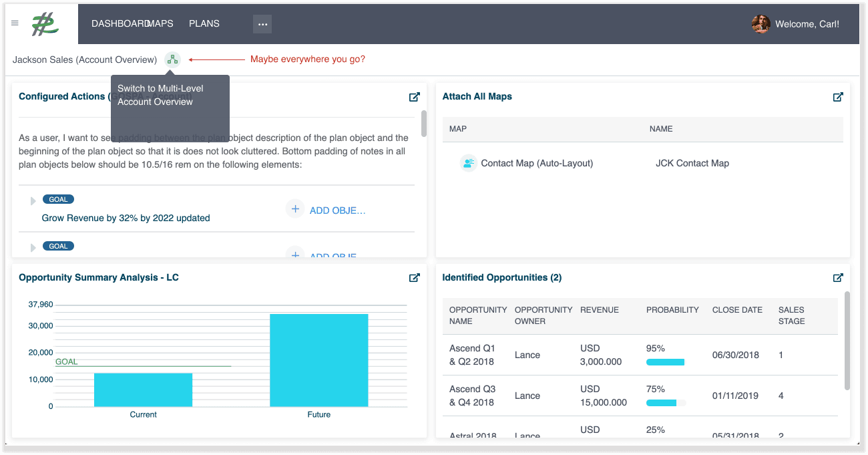The width and height of the screenshot is (868, 455).
Task: Open Contact Map (Auto-Layout) row
Action: point(537,163)
